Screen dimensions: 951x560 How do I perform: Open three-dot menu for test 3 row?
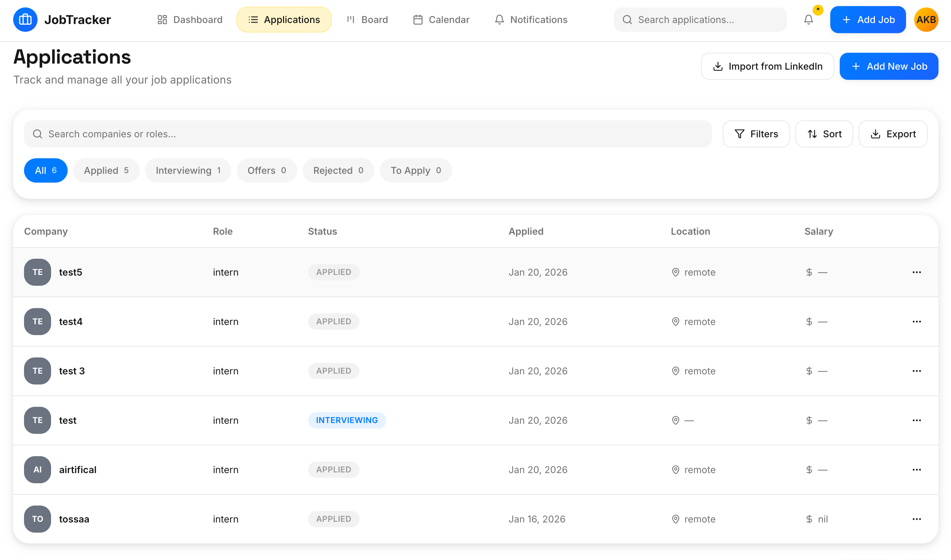[x=916, y=371]
